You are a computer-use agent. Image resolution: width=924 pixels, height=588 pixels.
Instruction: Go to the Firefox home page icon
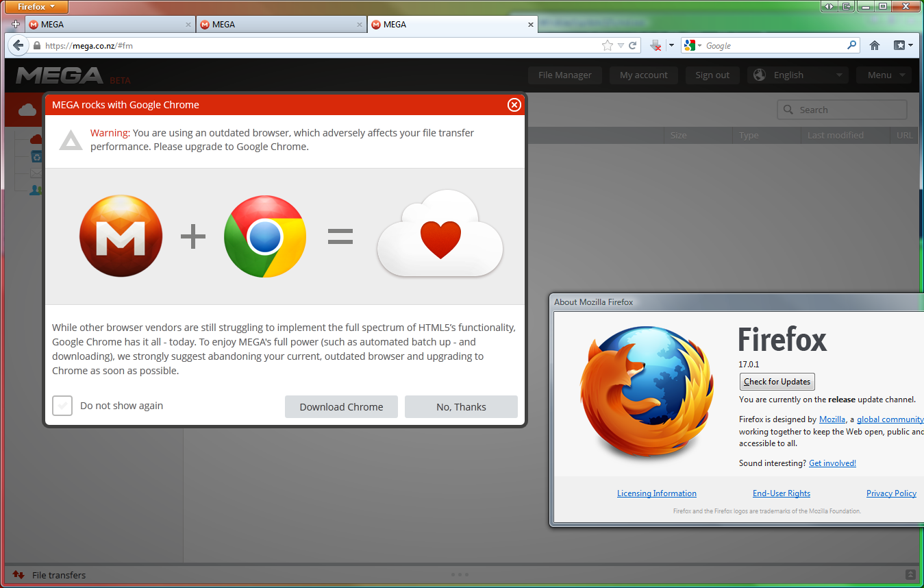(875, 46)
